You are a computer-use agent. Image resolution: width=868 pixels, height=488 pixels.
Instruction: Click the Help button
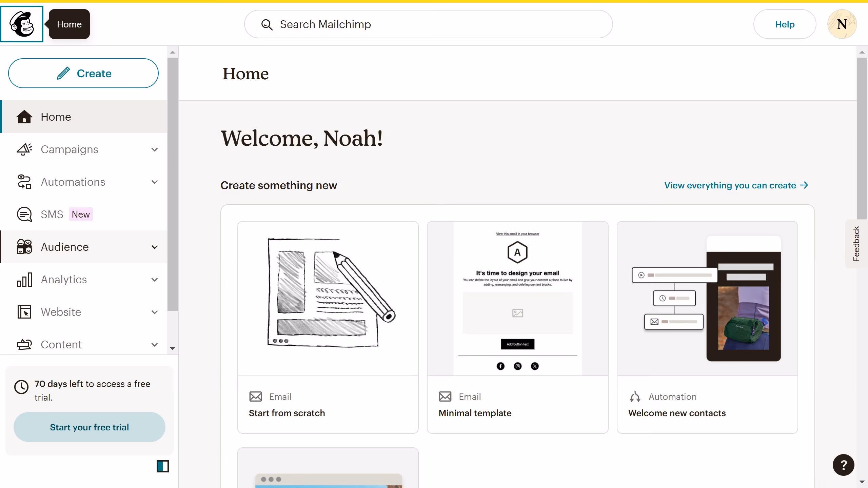point(785,24)
